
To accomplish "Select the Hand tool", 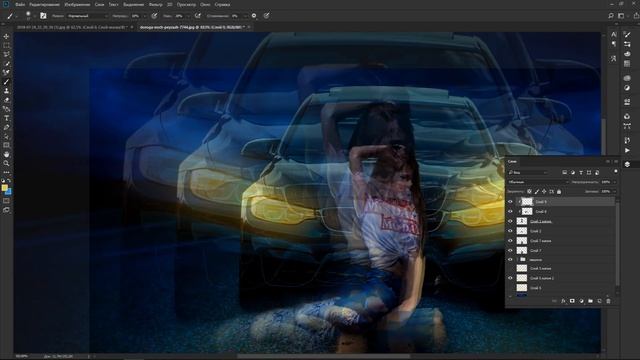I will click(x=6, y=154).
